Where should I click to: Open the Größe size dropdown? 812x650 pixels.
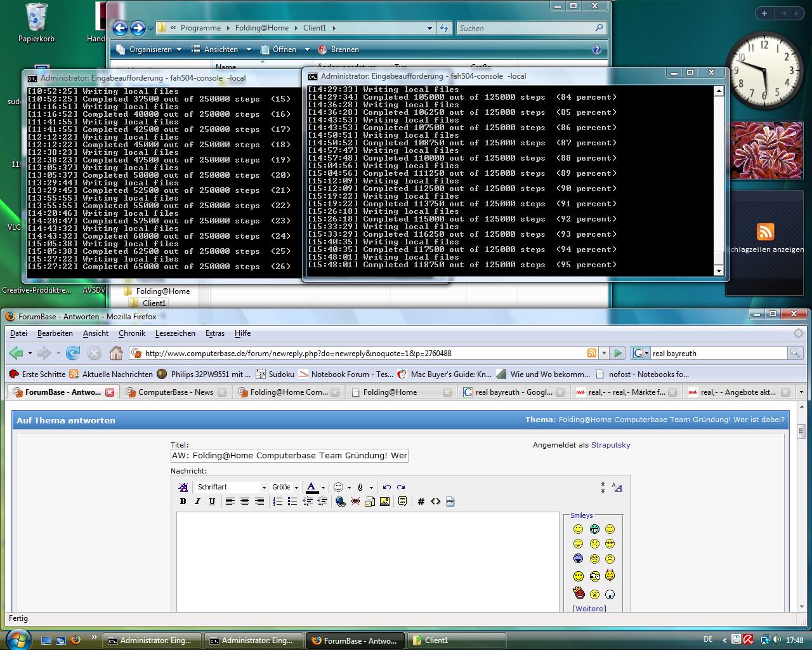pyautogui.click(x=285, y=487)
